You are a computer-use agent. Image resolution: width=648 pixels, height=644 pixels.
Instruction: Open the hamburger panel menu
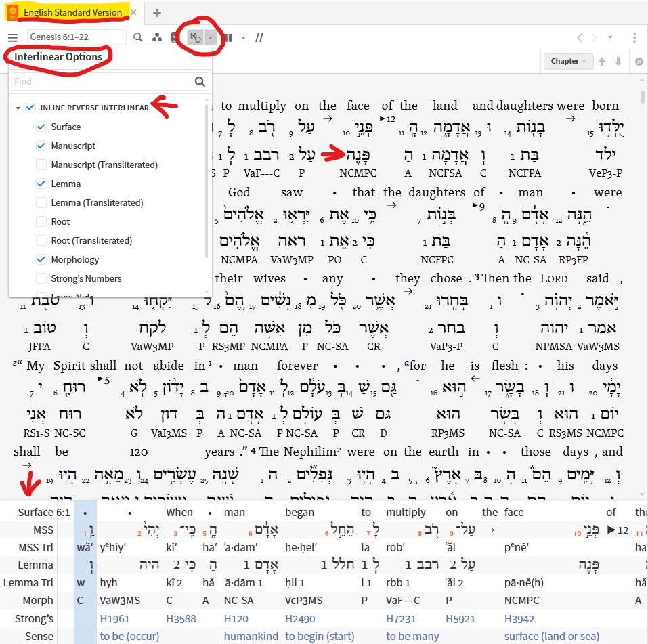(x=13, y=38)
